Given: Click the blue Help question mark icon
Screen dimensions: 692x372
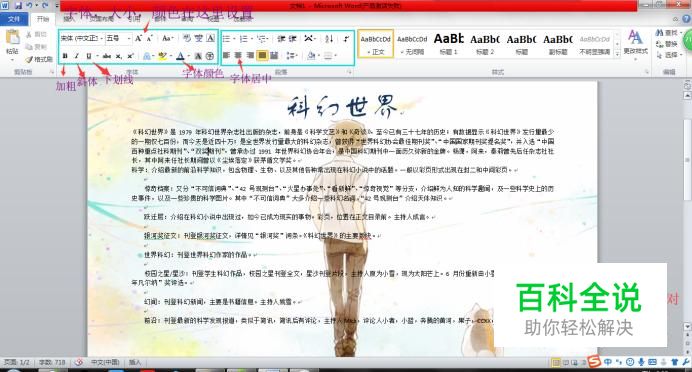Looking at the screenshot, I should [x=687, y=19].
